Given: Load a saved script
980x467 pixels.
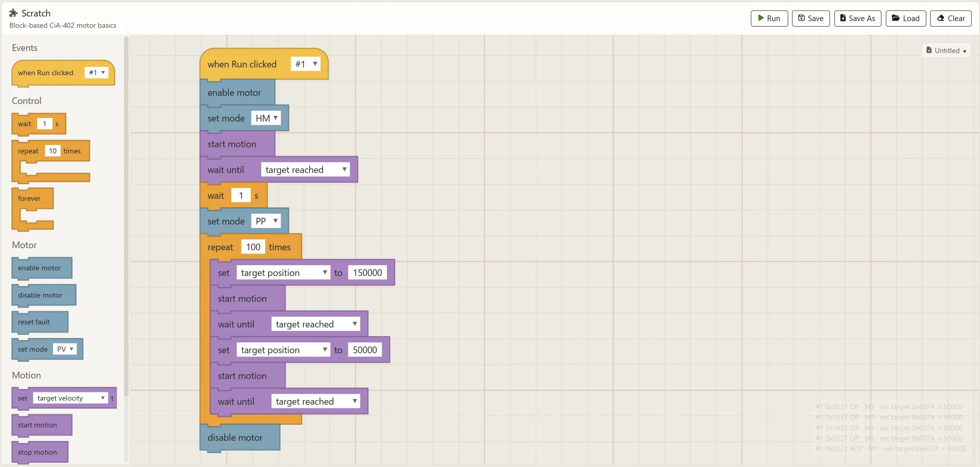Looking at the screenshot, I should 906,19.
